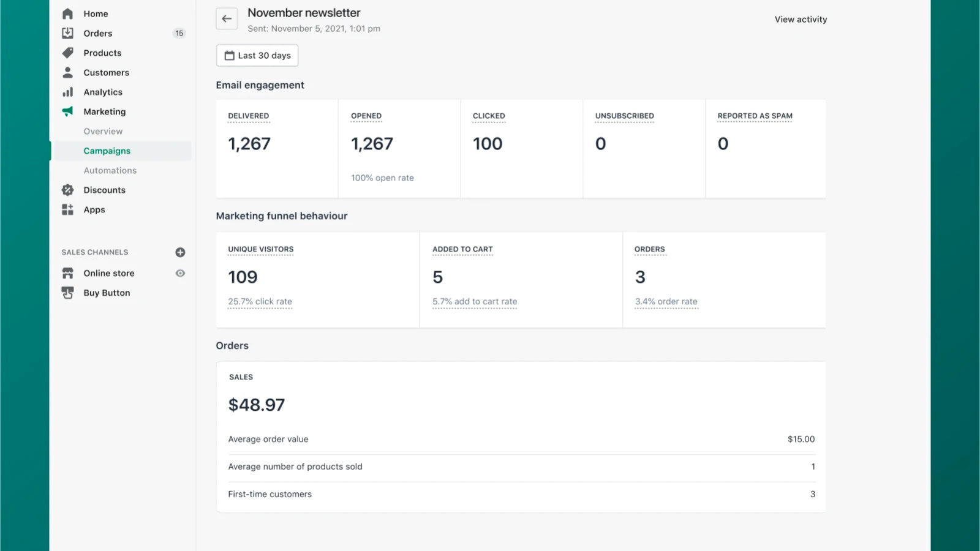Click the Customers icon
Viewport: 980px width, 551px height.
coord(67,72)
